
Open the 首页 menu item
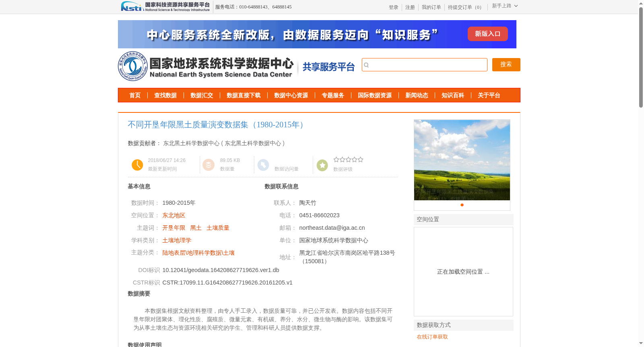(135, 96)
